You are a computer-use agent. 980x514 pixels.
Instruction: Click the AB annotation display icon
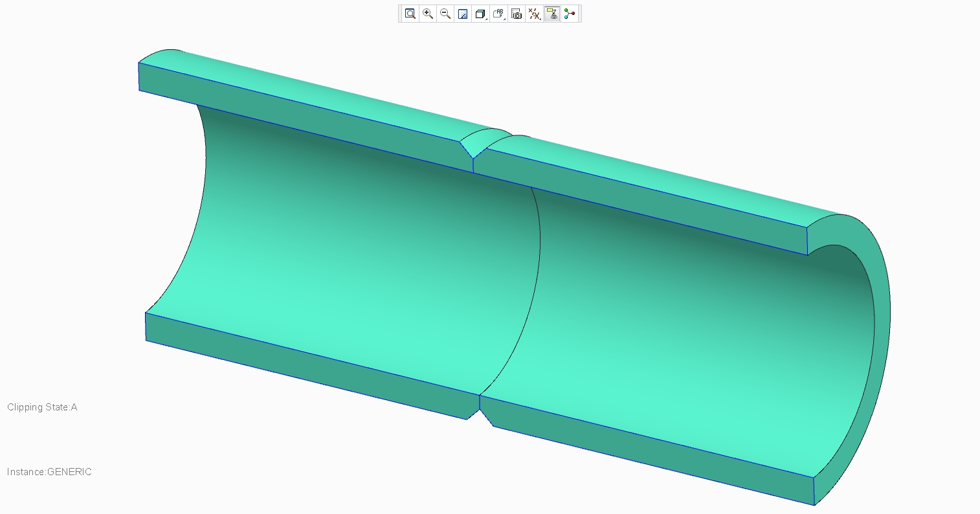click(498, 14)
